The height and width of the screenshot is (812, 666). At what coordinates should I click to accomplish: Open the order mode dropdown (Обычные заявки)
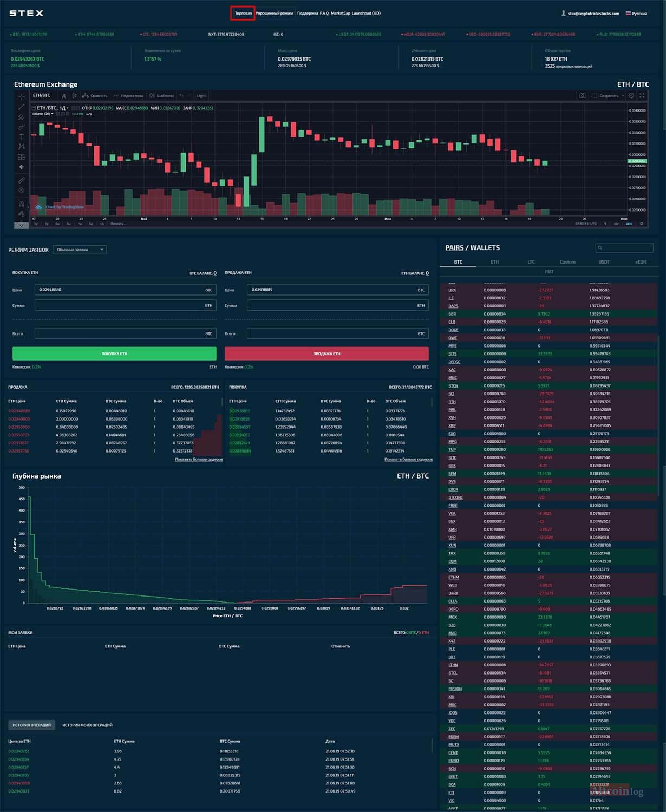[x=80, y=250]
